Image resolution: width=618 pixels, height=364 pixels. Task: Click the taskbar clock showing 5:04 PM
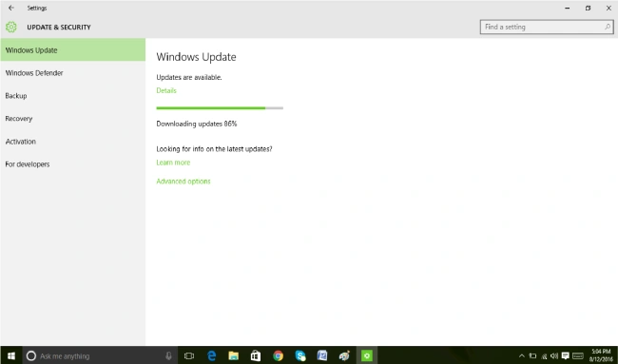pyautogui.click(x=601, y=355)
